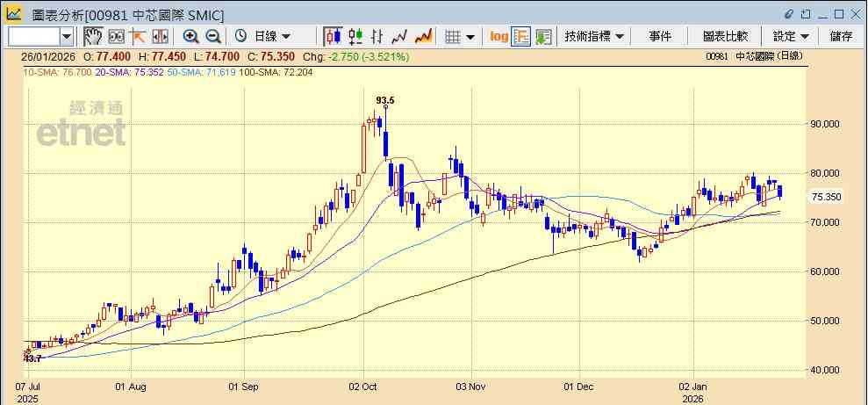868x405 pixels.
Task: Open the 設定 settings dropdown
Action: coord(791,37)
